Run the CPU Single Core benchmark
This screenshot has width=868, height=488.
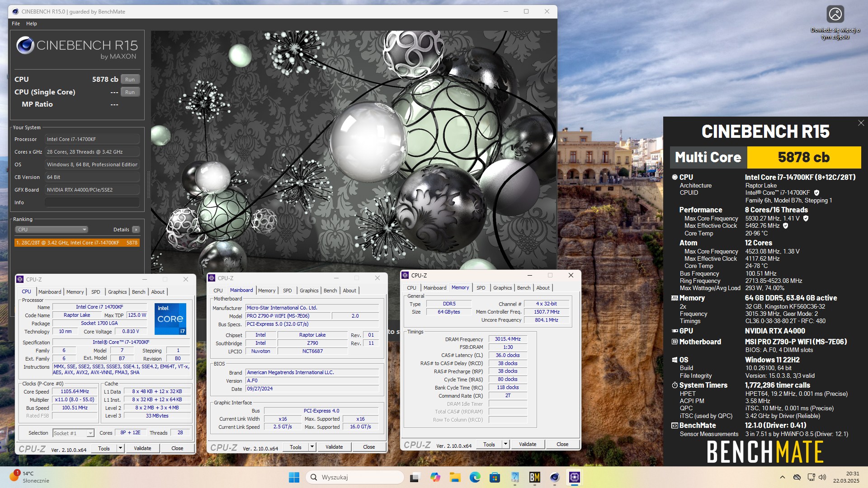point(130,92)
